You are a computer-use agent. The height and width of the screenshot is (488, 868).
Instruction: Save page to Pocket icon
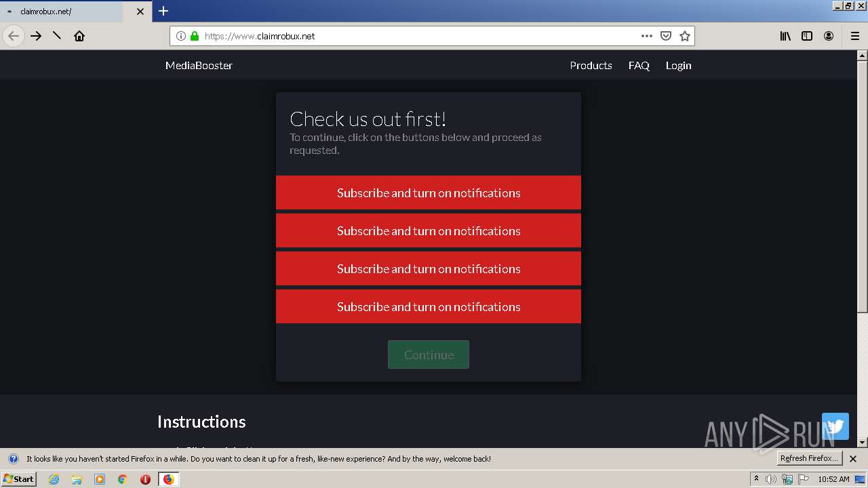(666, 36)
